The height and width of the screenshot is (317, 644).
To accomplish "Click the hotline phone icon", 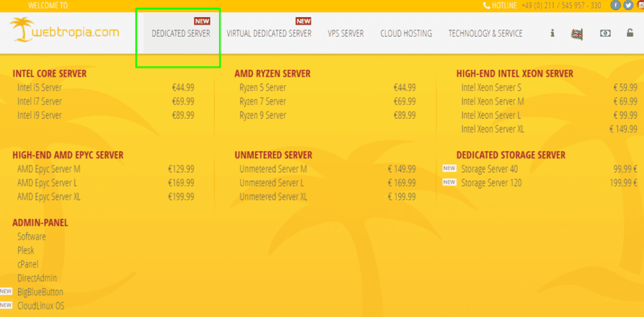I will click(x=486, y=5).
